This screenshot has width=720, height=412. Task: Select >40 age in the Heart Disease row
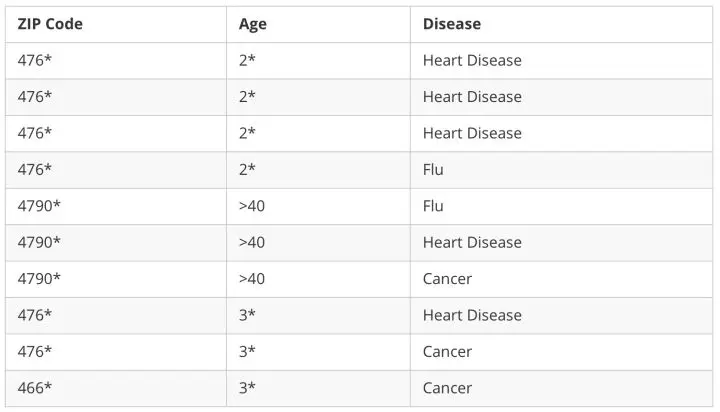[x=252, y=242]
